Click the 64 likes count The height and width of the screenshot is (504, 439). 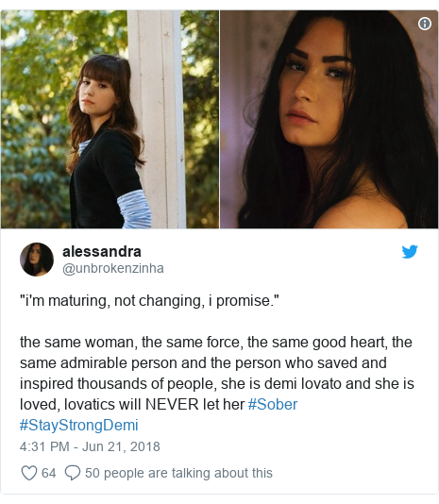(x=48, y=473)
